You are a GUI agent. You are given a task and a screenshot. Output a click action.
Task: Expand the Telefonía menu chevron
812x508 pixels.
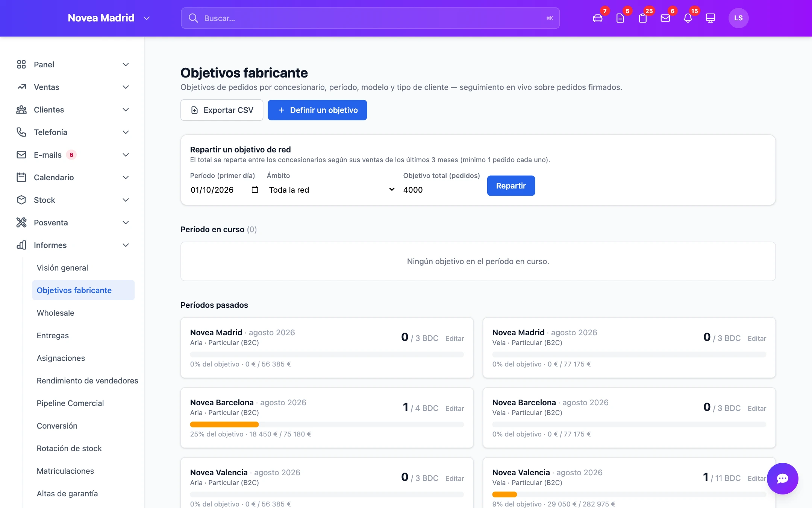tap(126, 132)
